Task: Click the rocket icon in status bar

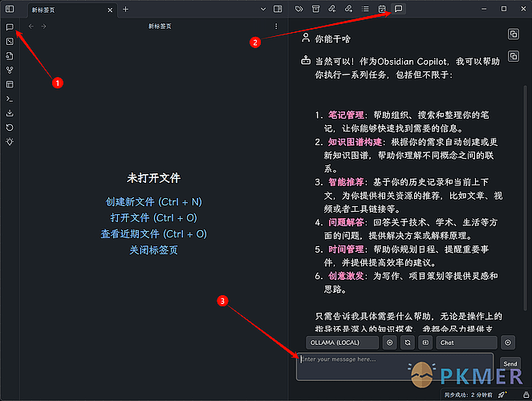Action: (502, 395)
